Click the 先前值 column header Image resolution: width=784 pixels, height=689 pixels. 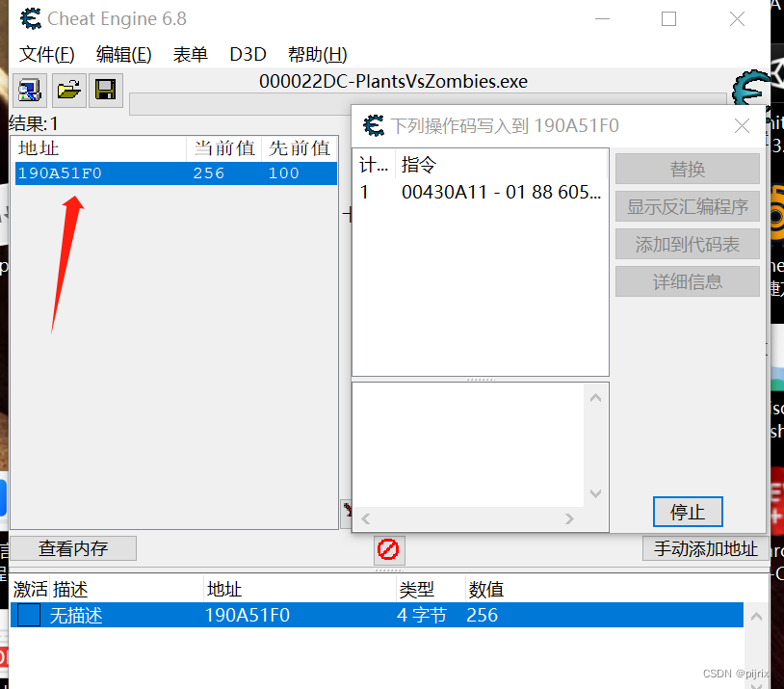pos(299,148)
